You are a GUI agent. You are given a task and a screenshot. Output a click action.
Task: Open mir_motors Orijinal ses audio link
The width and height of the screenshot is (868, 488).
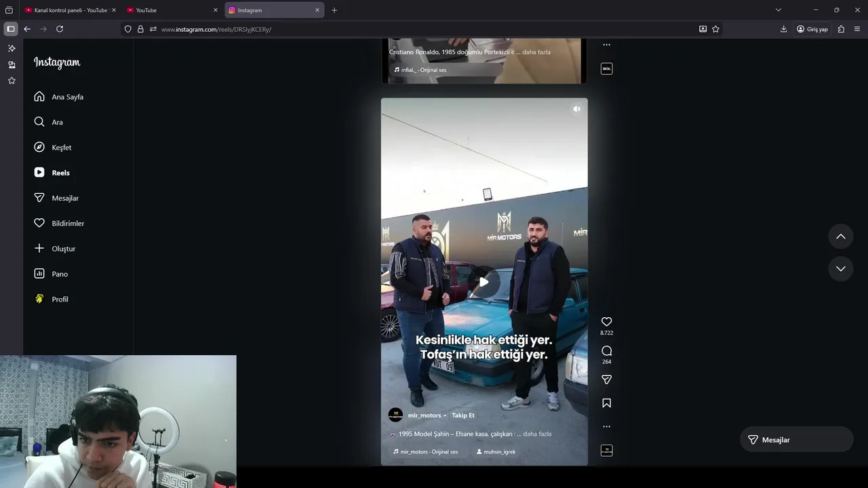(426, 451)
